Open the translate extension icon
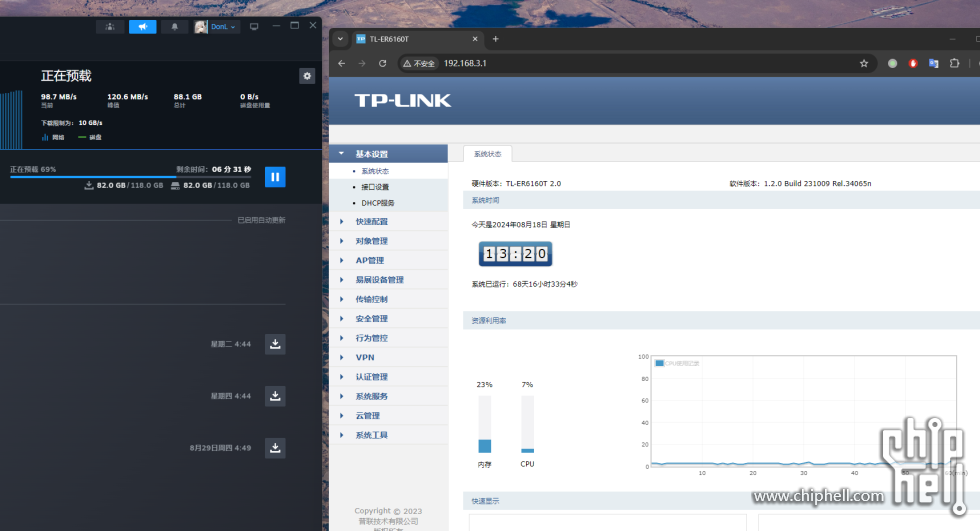 point(934,63)
